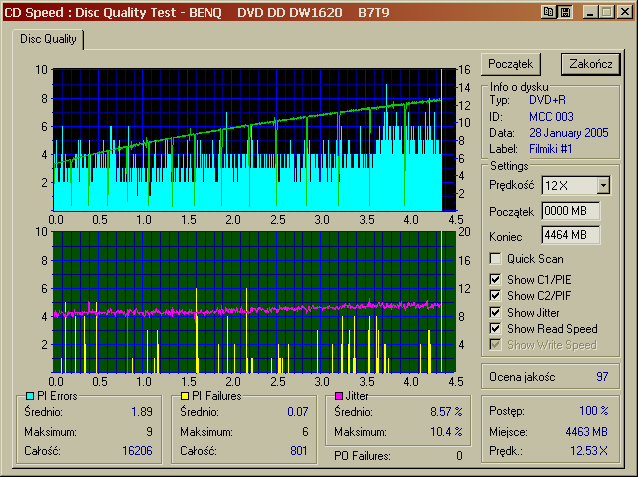Image resolution: width=638 pixels, height=477 pixels.
Task: Close the Disc Quality Test window
Action: point(624,12)
